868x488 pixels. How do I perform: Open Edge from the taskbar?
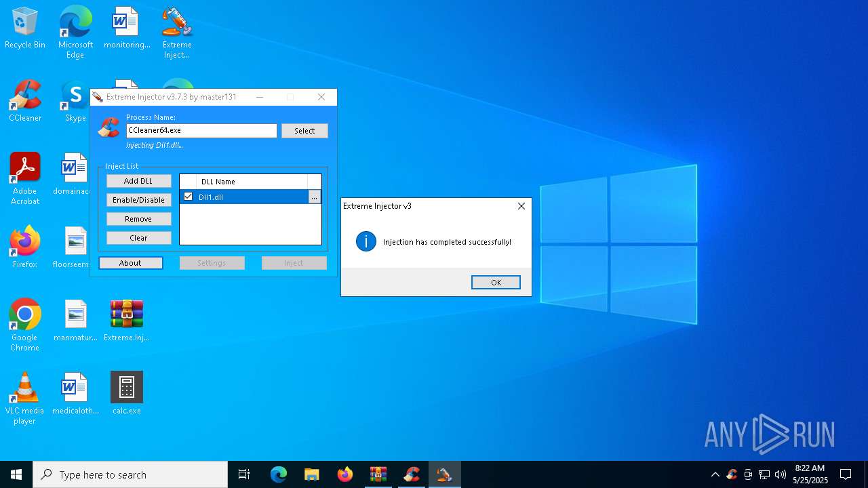click(279, 474)
